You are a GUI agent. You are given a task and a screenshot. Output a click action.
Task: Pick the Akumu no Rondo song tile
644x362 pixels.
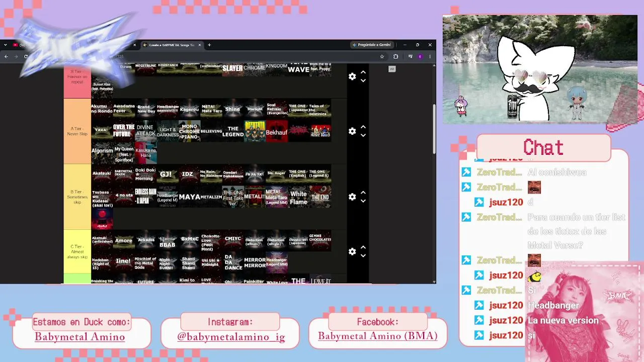tap(102, 109)
